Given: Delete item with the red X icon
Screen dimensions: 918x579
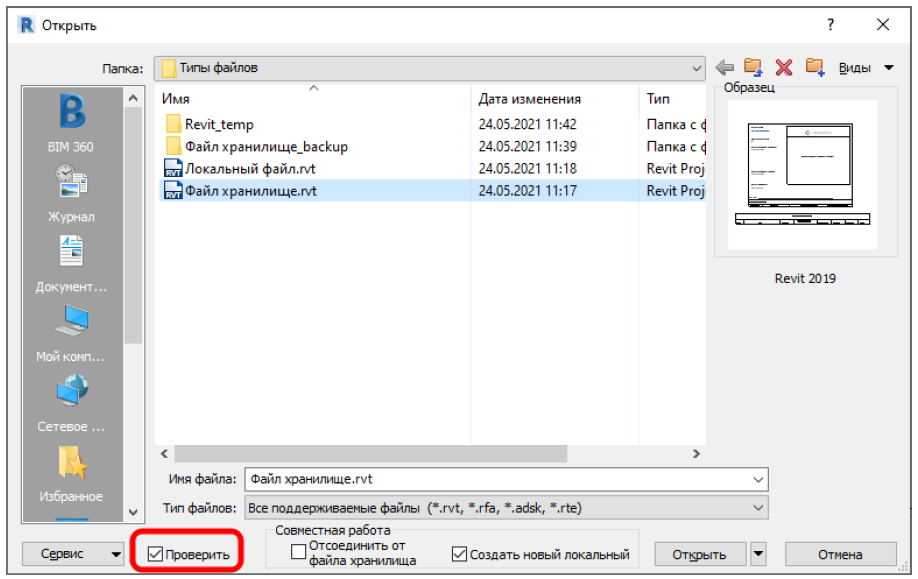Looking at the screenshot, I should 784,68.
